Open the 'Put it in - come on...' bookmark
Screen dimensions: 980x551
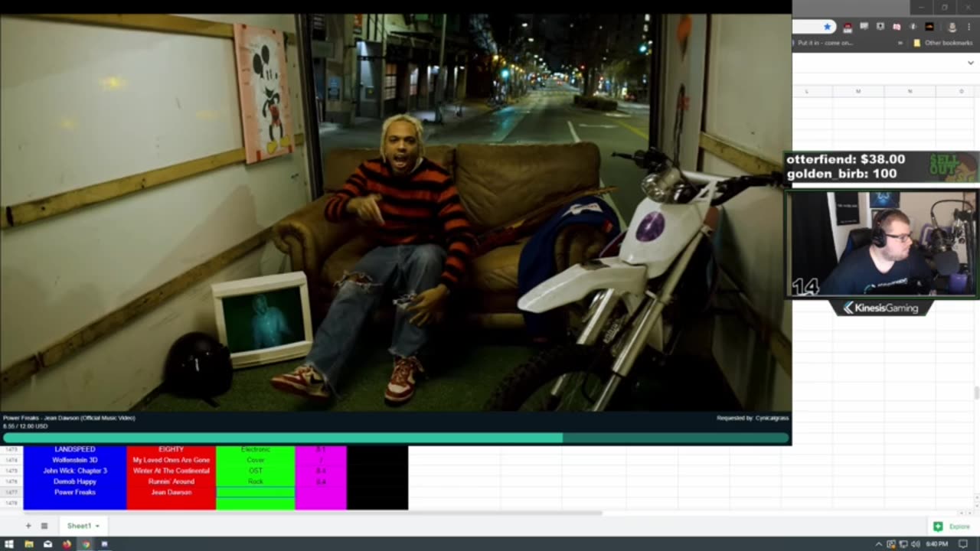[x=825, y=43]
